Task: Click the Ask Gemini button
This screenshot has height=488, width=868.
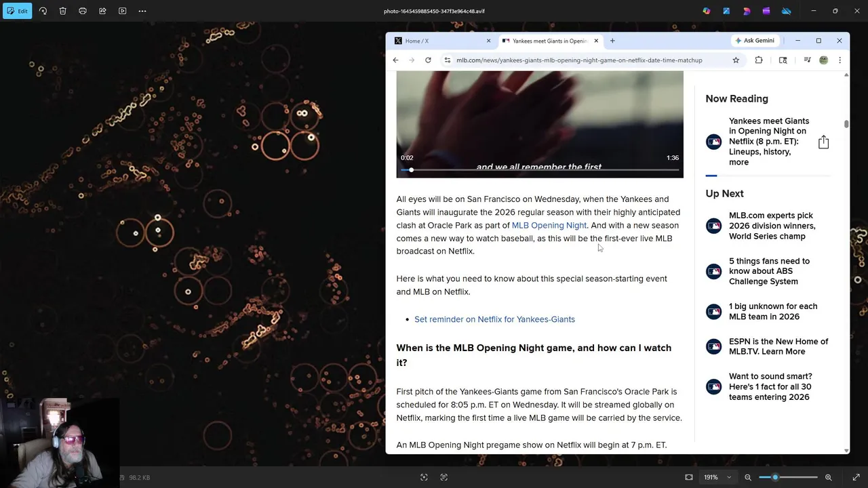Action: (755, 41)
